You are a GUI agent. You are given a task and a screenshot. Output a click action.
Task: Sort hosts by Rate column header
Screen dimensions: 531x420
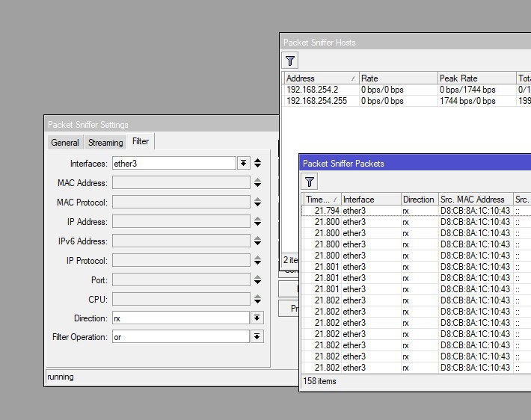pos(398,78)
